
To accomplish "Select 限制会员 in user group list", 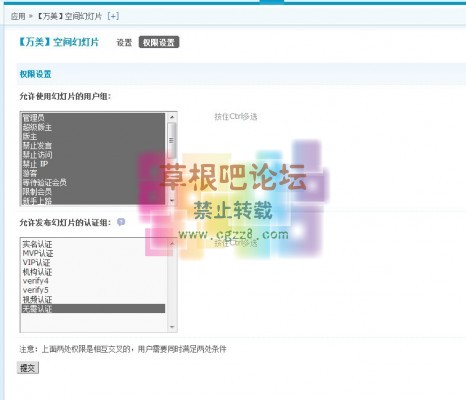I will [x=93, y=192].
